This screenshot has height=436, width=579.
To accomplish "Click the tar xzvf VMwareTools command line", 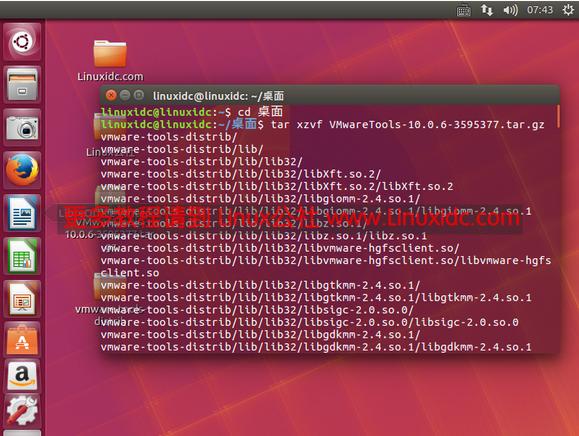I will (323, 124).
